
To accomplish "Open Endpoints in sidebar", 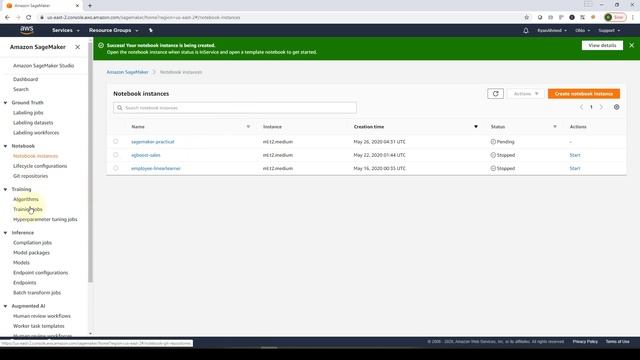I will point(24,282).
